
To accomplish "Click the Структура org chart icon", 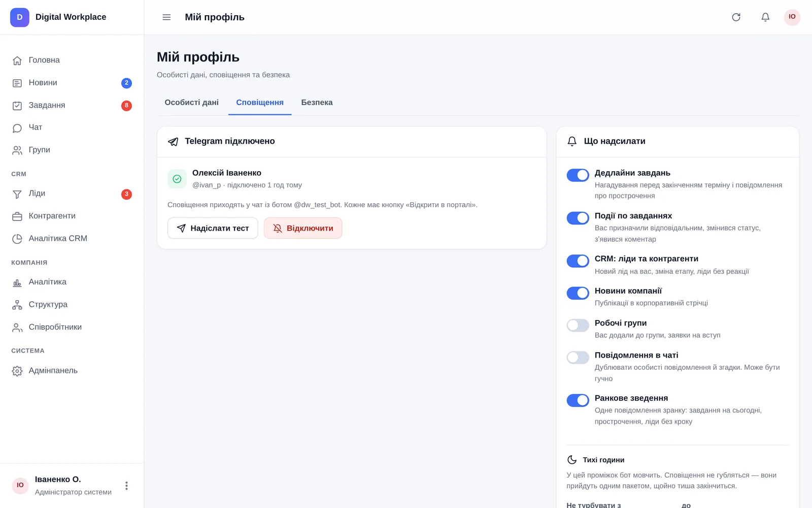I will point(17,305).
